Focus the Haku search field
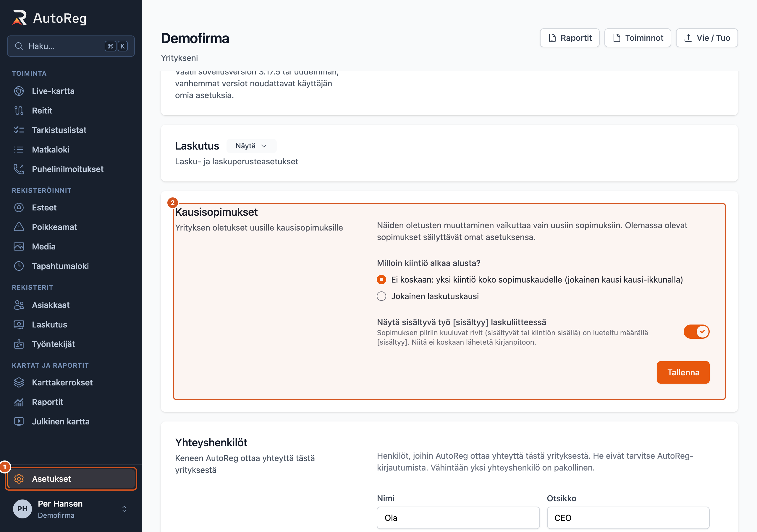The image size is (757, 532). click(x=71, y=46)
